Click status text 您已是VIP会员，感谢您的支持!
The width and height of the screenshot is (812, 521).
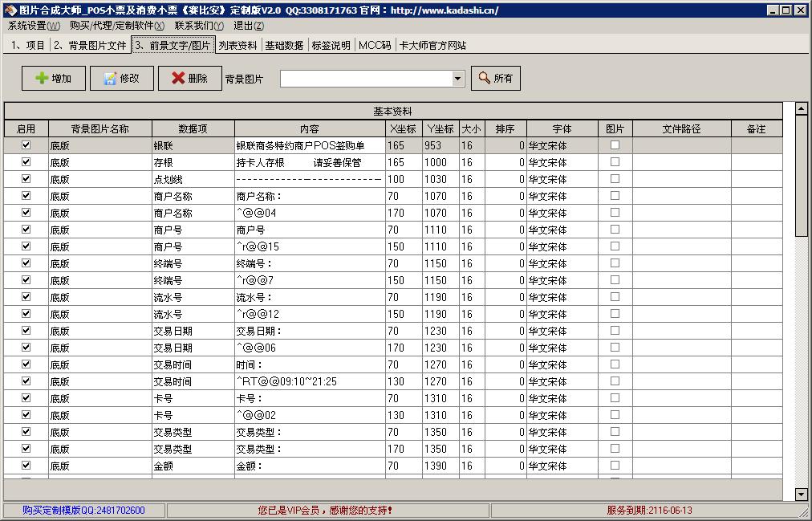point(325,510)
